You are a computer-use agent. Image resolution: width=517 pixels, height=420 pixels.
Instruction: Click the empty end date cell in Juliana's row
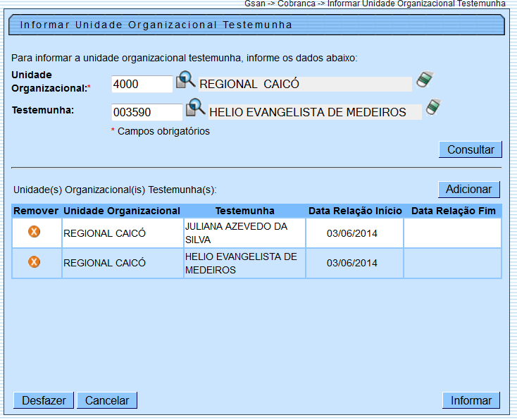click(x=452, y=233)
